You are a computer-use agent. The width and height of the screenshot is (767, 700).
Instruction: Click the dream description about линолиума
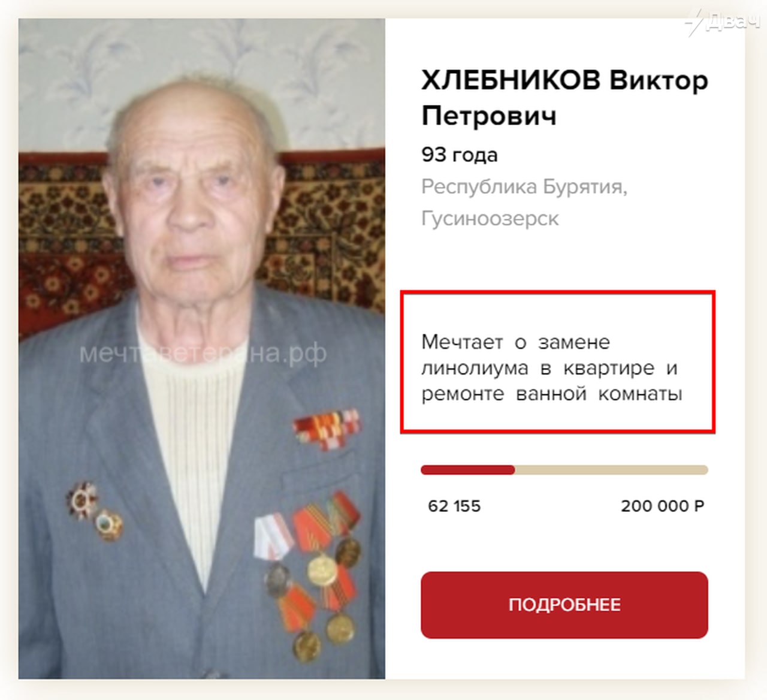(551, 367)
